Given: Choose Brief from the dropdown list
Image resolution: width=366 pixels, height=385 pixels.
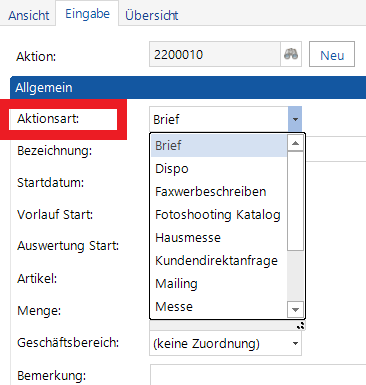Looking at the screenshot, I should [219, 146].
